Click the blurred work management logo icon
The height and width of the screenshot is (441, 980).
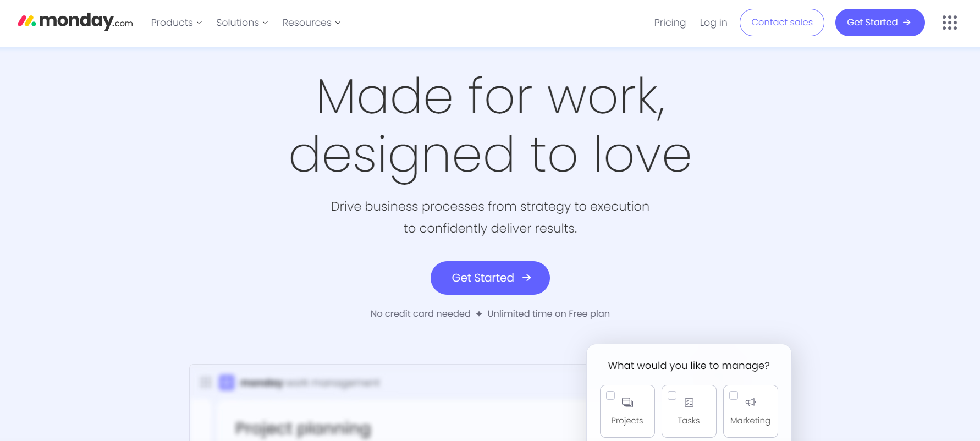pos(227,382)
